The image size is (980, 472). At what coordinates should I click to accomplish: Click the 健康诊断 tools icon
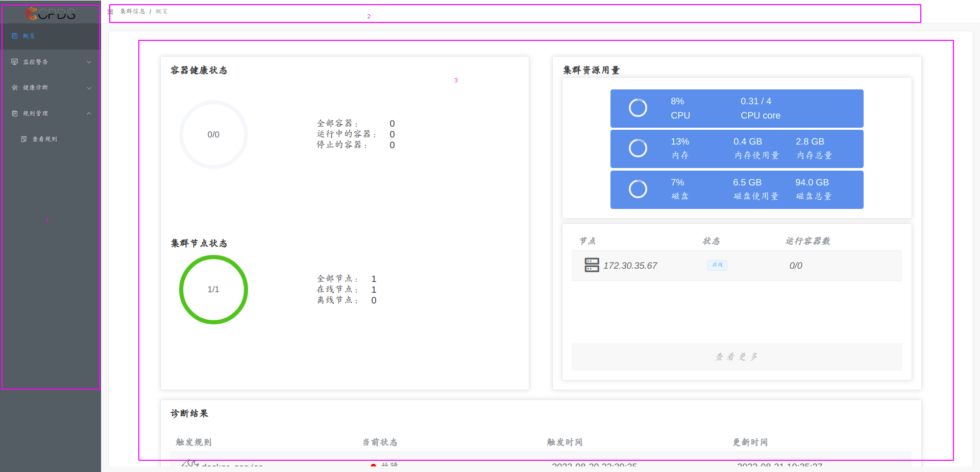15,88
